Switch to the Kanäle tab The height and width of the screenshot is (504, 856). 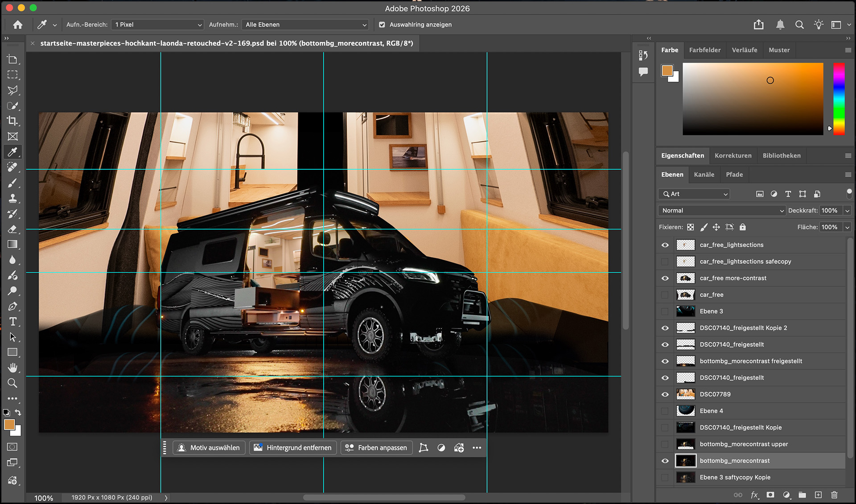tap(704, 175)
